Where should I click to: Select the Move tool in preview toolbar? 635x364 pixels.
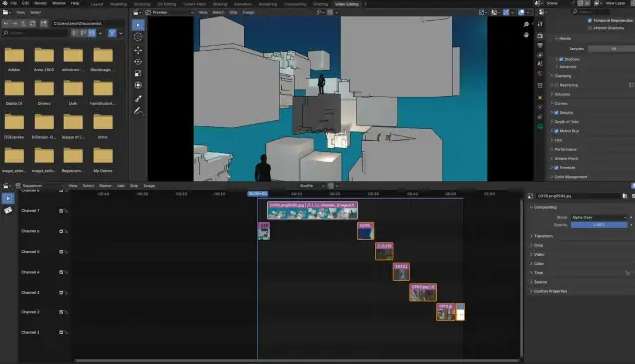pos(138,50)
